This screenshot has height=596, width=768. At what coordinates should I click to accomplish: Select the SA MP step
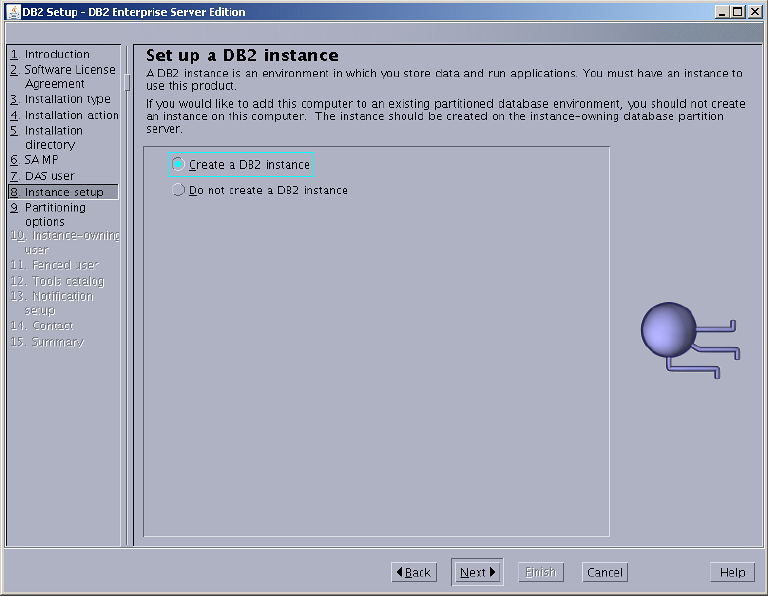pyautogui.click(x=34, y=160)
